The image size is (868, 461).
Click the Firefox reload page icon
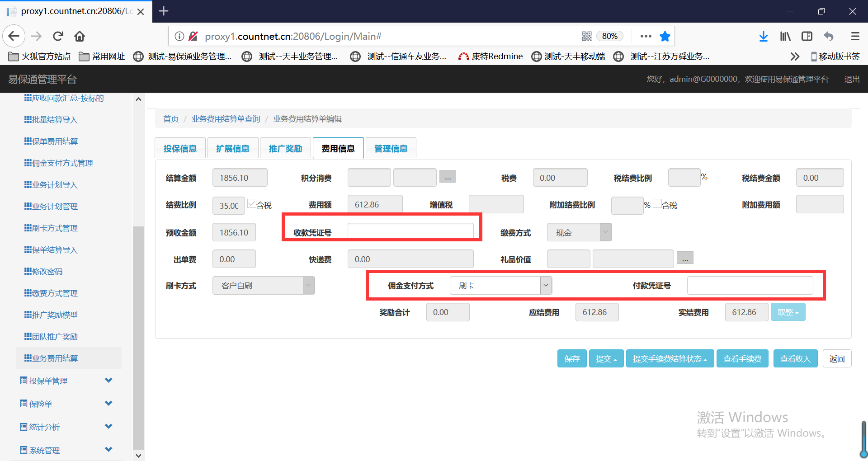[x=58, y=36]
